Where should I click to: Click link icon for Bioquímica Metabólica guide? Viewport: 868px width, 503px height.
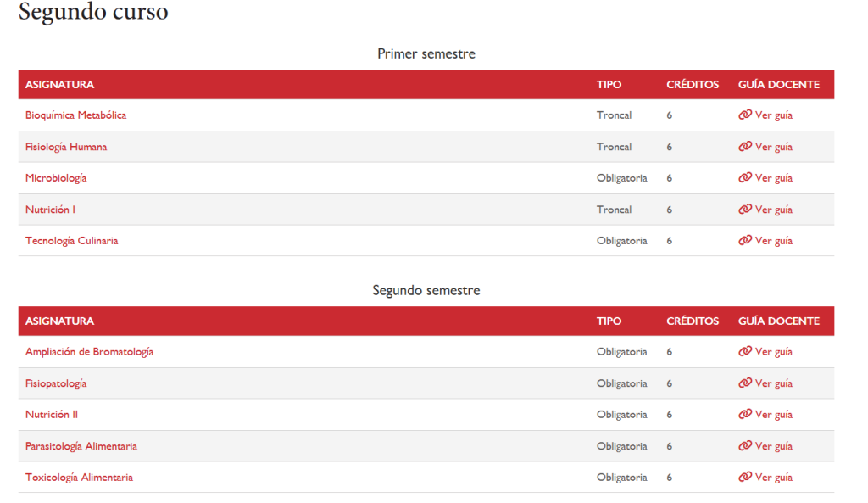(745, 115)
